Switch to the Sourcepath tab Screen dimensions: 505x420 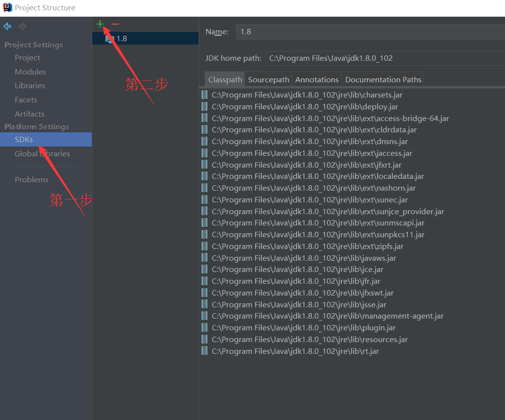pyautogui.click(x=268, y=79)
